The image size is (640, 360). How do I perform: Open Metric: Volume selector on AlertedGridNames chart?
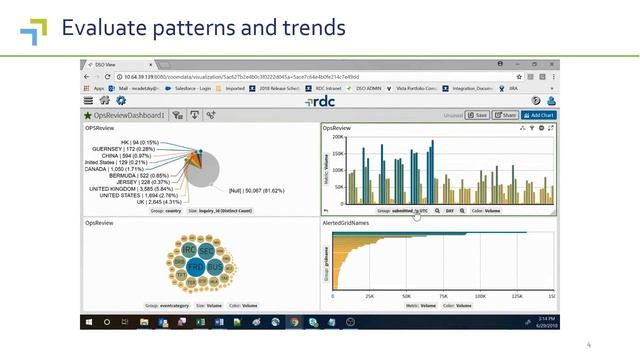[x=420, y=306]
